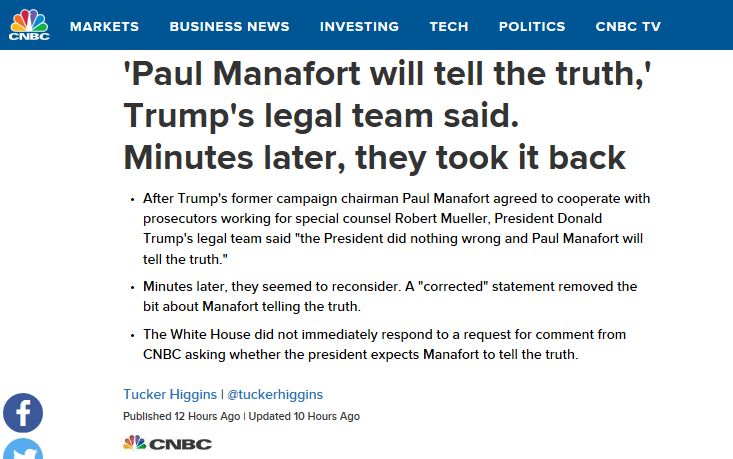Screen dimensions: 733x459
Task: Open CNBC TV from the navigation bar
Action: pos(628,27)
